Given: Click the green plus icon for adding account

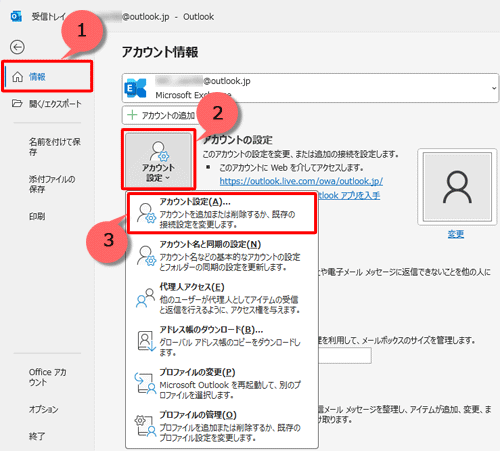Looking at the screenshot, I should 132,115.
